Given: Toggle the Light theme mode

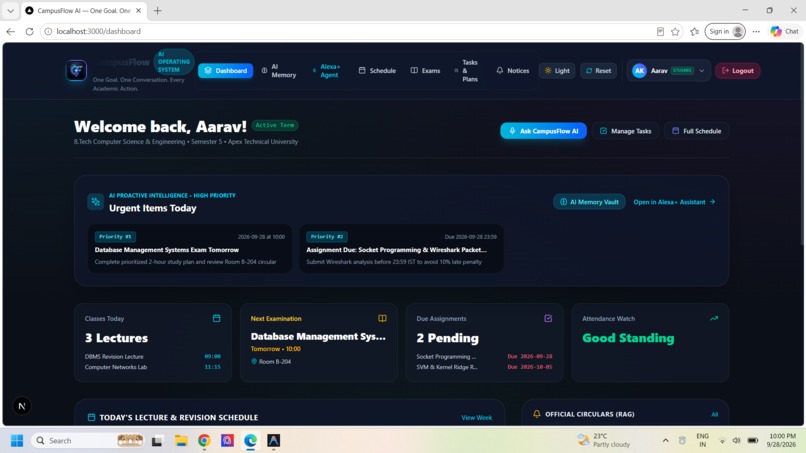Looking at the screenshot, I should pos(557,70).
